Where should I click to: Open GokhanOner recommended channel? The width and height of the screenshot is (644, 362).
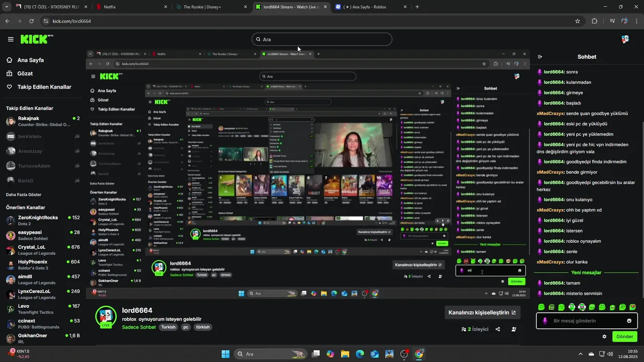tap(43, 338)
